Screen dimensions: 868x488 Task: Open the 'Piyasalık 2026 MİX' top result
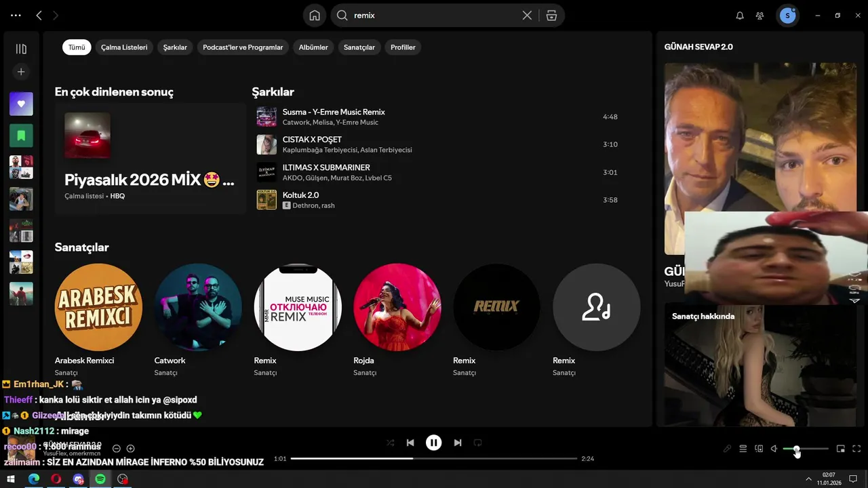[150, 159]
